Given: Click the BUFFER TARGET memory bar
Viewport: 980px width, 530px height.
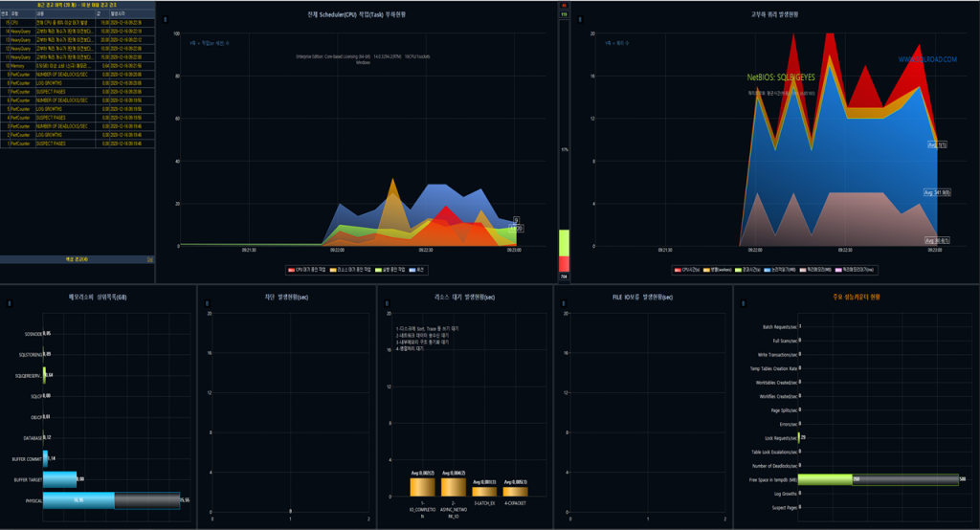Looking at the screenshot, I should 60,479.
